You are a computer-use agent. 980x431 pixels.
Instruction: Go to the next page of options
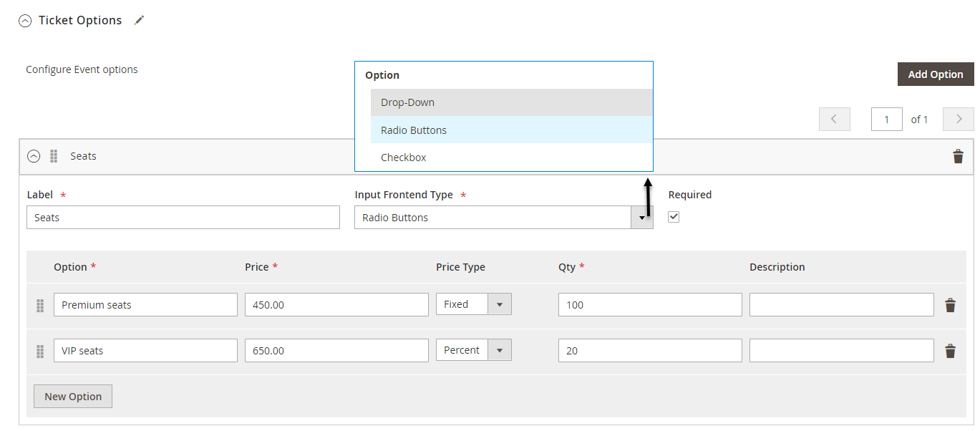pos(958,120)
